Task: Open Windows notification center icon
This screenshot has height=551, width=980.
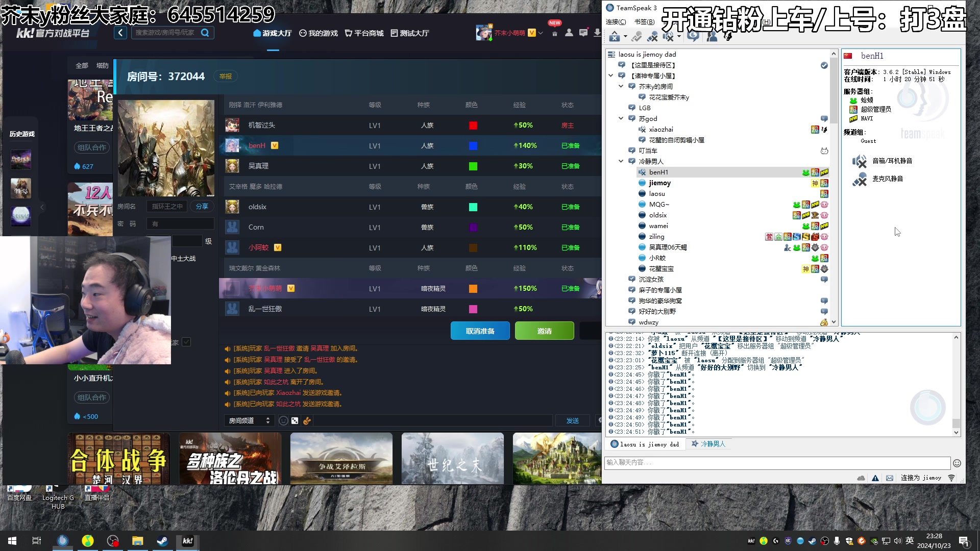Action: pos(964,541)
